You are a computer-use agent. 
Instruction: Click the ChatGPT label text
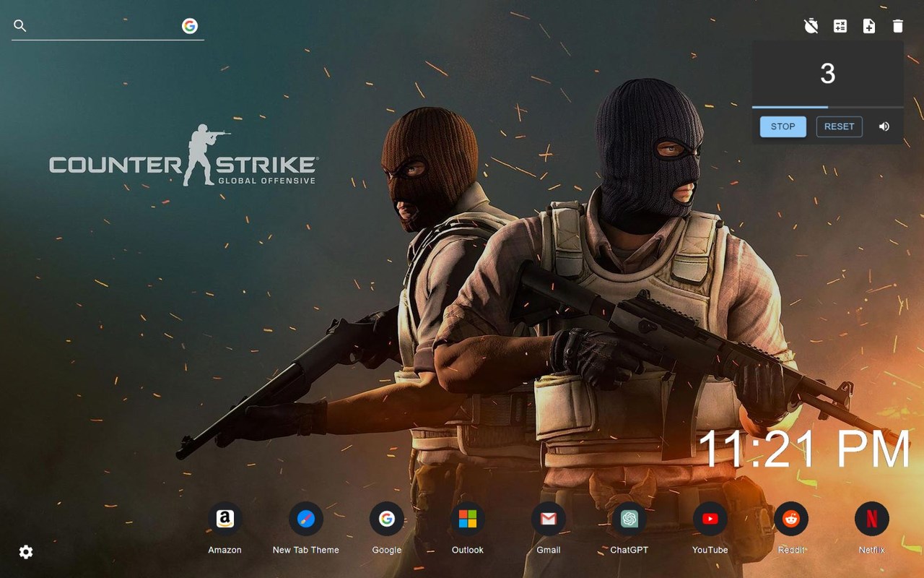point(629,550)
